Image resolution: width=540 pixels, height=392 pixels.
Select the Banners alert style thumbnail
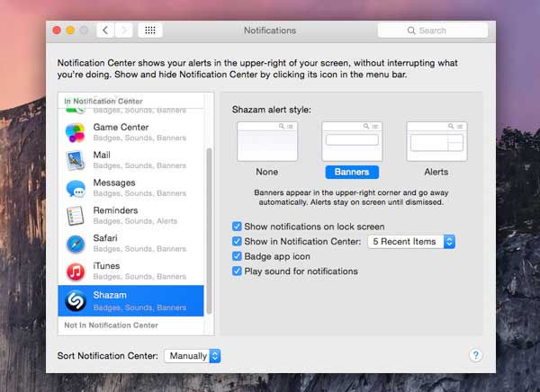352,141
